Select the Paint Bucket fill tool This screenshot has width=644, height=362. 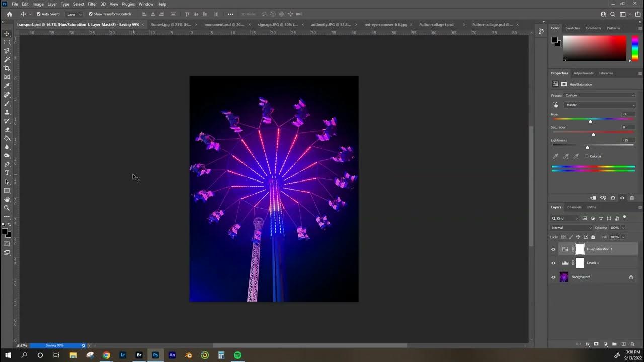coord(7,138)
